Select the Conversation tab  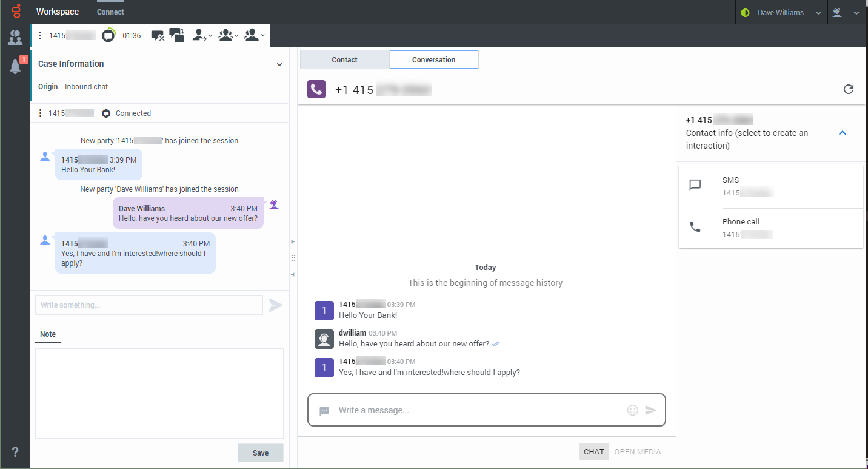pos(433,59)
